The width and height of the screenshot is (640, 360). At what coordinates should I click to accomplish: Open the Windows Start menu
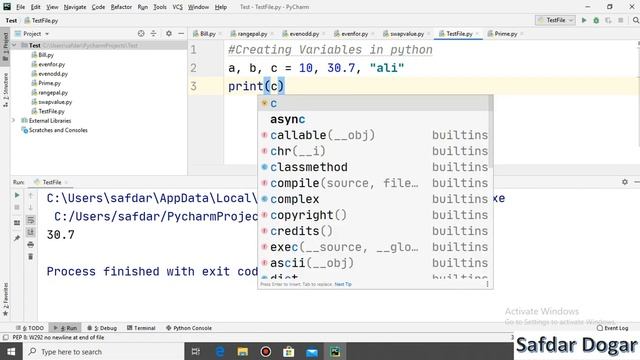(x=11, y=351)
